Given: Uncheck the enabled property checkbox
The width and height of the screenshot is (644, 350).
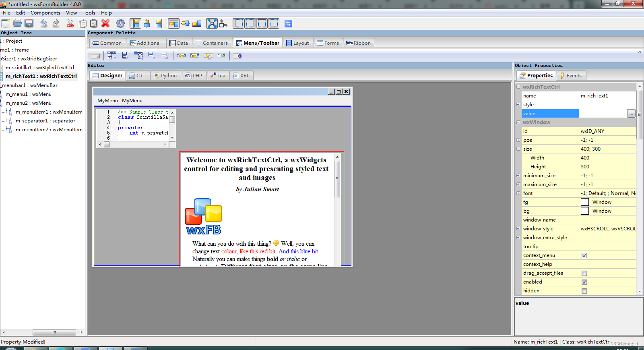Looking at the screenshot, I should [x=584, y=282].
